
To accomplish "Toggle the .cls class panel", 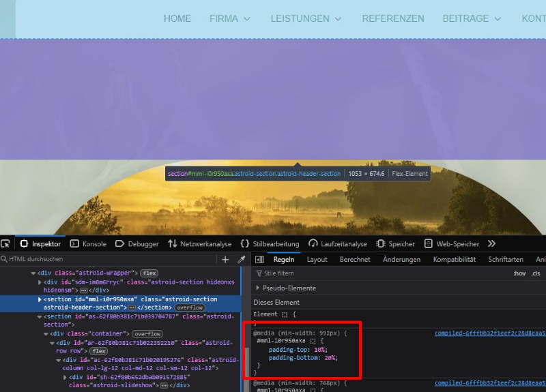I will pyautogui.click(x=536, y=273).
